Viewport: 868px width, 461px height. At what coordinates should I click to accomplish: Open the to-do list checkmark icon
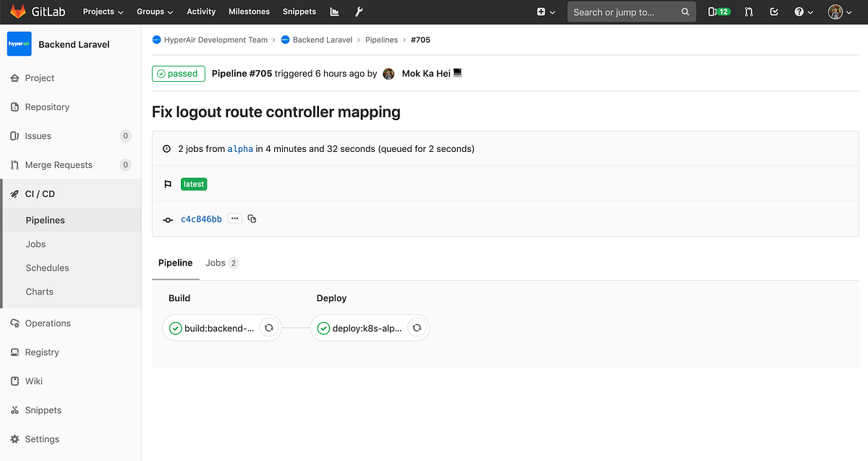pyautogui.click(x=774, y=12)
